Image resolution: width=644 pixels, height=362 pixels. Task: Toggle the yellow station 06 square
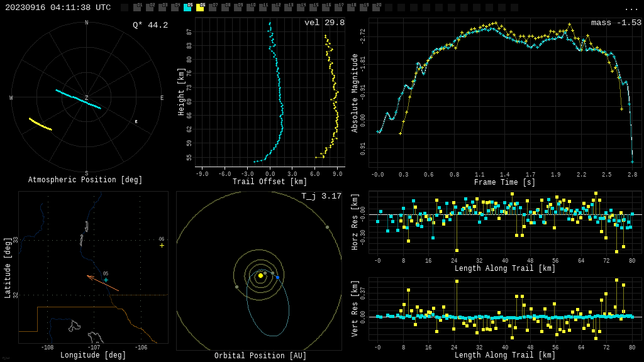tap(200, 8)
